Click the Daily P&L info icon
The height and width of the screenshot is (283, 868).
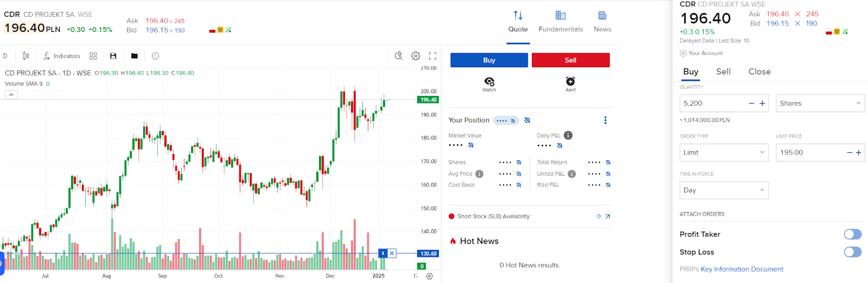568,136
